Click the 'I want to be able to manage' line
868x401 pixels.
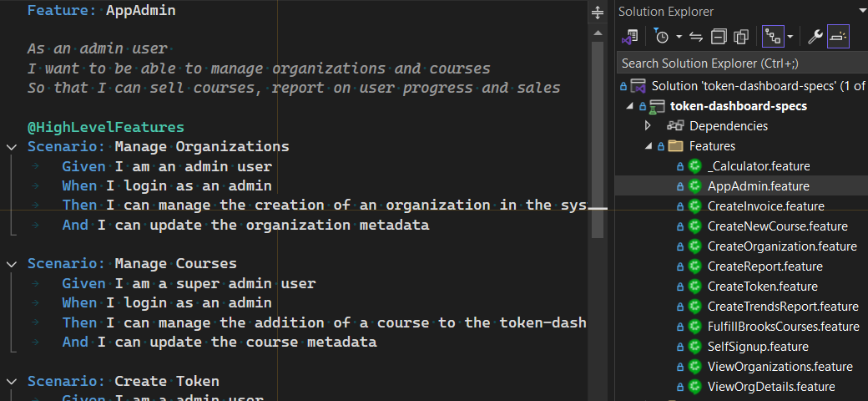click(259, 69)
